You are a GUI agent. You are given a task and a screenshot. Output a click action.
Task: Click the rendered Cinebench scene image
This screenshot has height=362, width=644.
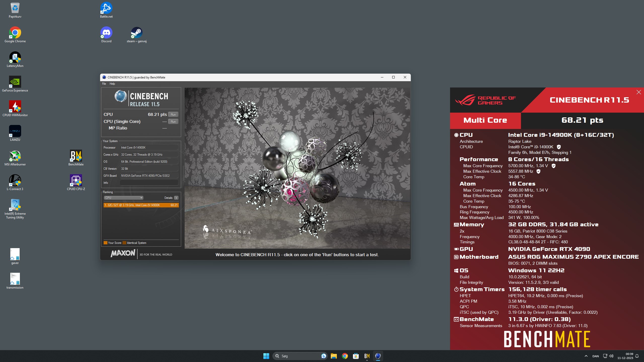tap(297, 168)
